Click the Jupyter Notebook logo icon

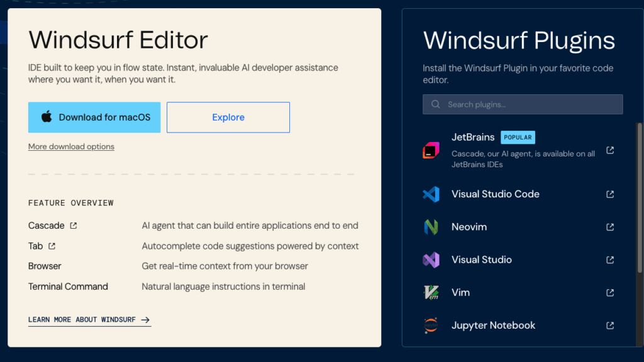pyautogui.click(x=431, y=326)
